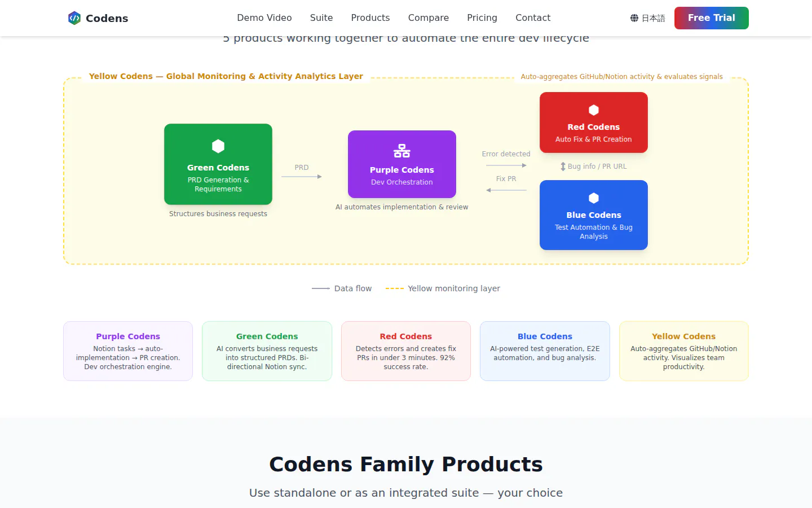Screen dimensions: 812x508
Task: Select the Blue Codens diagram box
Action: coord(594,215)
